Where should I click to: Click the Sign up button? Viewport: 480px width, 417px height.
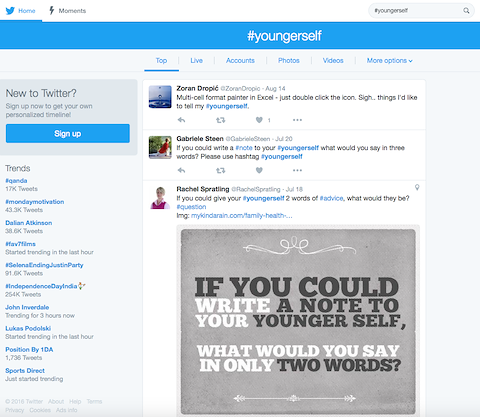[x=68, y=134]
